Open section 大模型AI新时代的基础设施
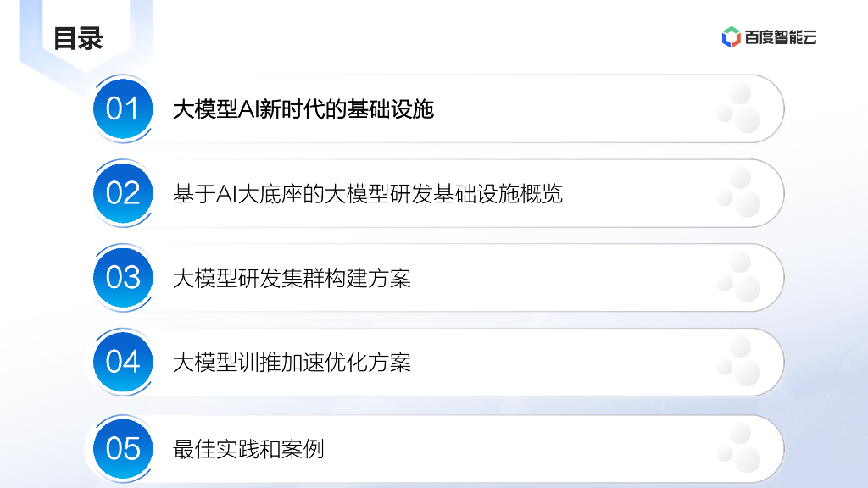Screen dimensions: 868x488 coord(303,109)
